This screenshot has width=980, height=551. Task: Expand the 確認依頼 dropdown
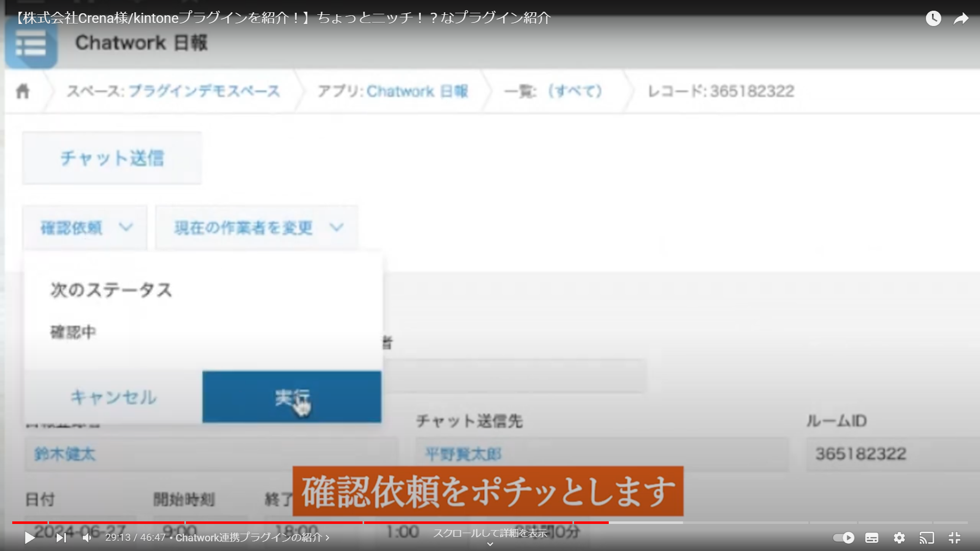[x=85, y=228]
